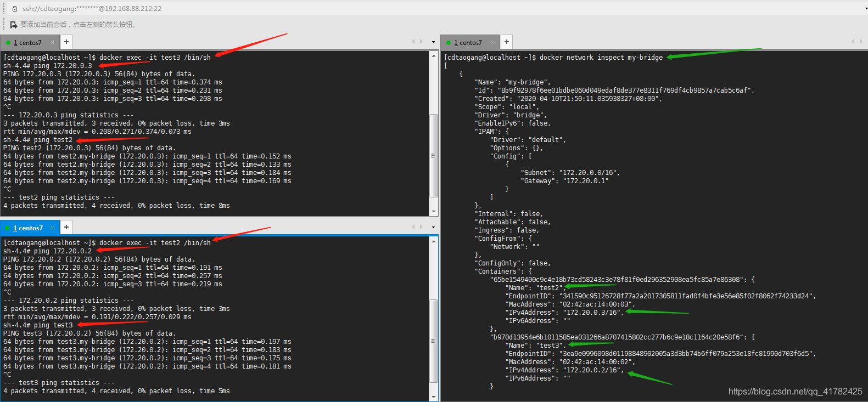
Task: Click the 'PING test2 (172.20.0.3)' line
Action: [89, 148]
